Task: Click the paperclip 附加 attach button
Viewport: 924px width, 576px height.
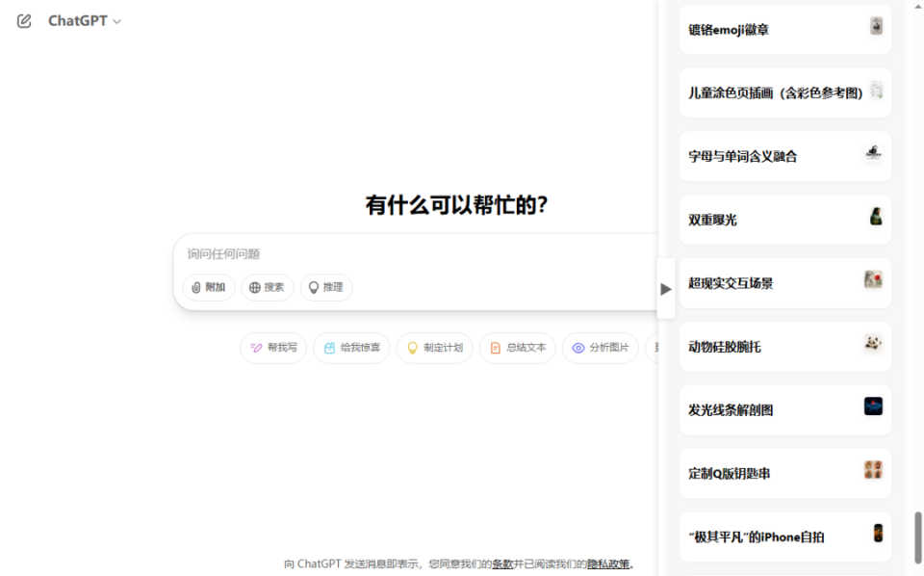Action: (209, 287)
